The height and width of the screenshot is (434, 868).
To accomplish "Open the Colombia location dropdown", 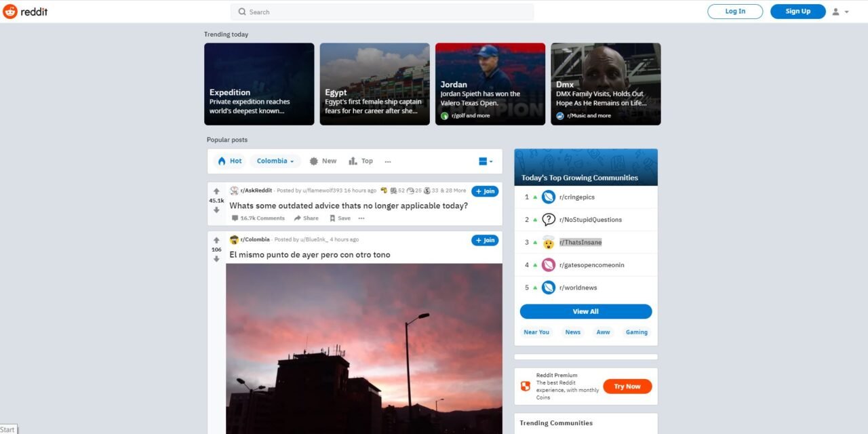I will click(x=275, y=161).
